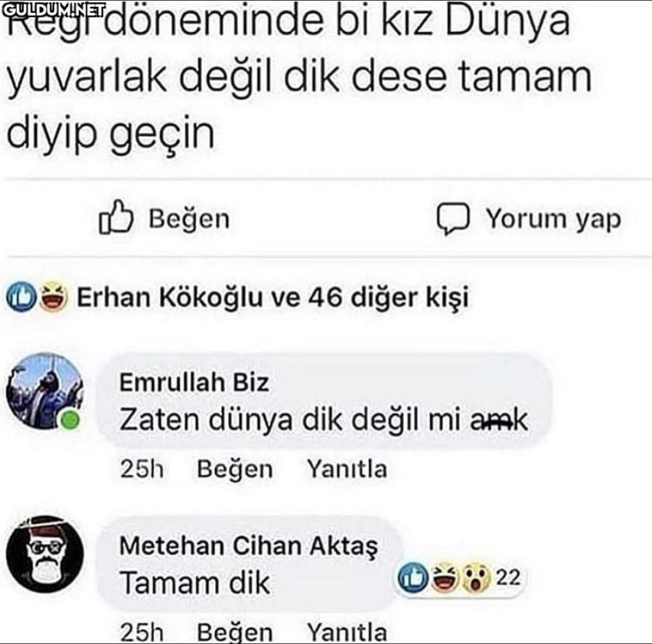Like the post with Beğen button

tap(165, 218)
